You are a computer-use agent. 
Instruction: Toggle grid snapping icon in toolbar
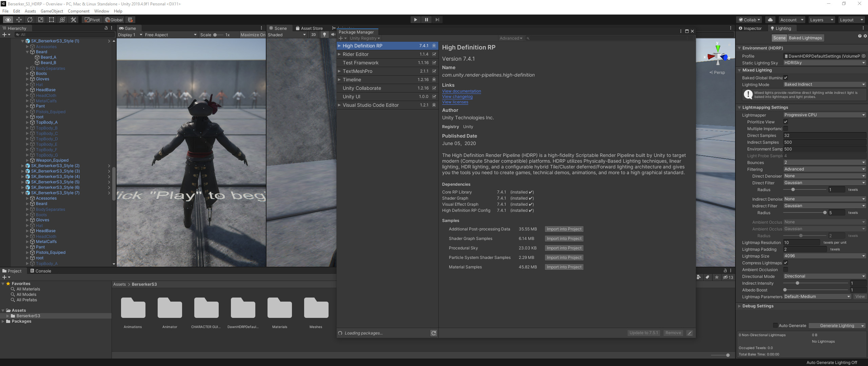(130, 20)
